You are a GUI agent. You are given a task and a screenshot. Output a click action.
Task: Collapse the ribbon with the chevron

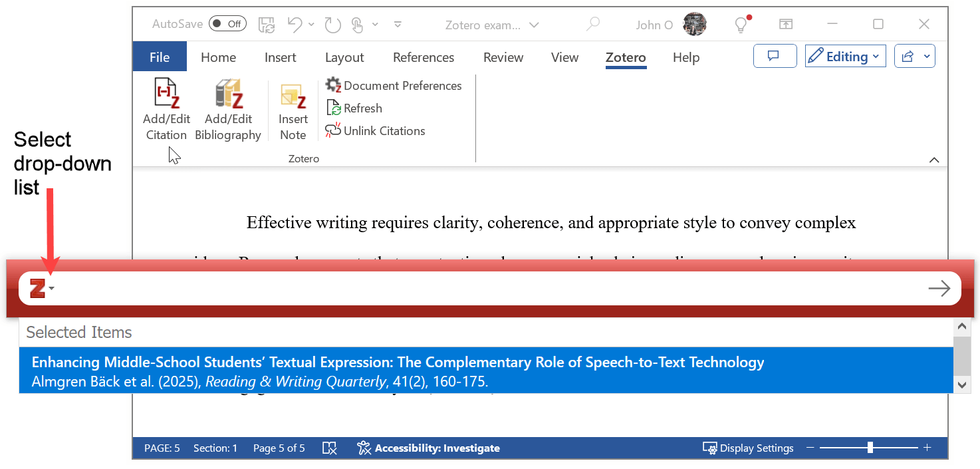tap(933, 160)
